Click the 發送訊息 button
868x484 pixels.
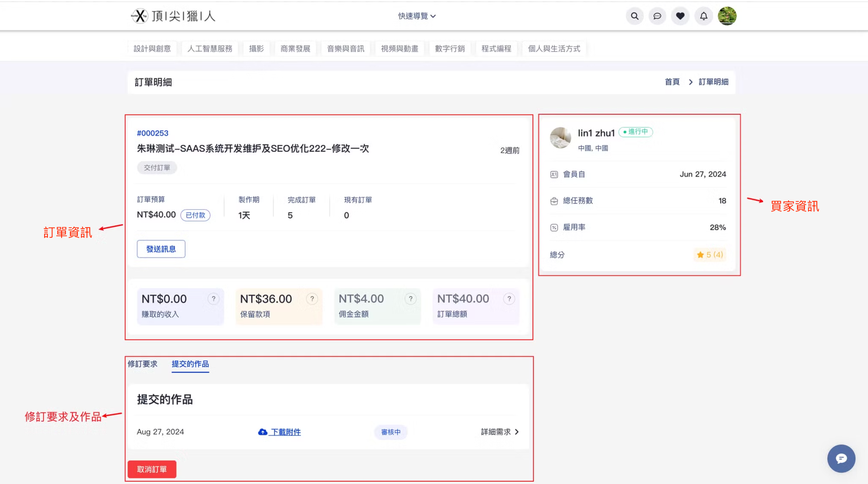pos(161,249)
